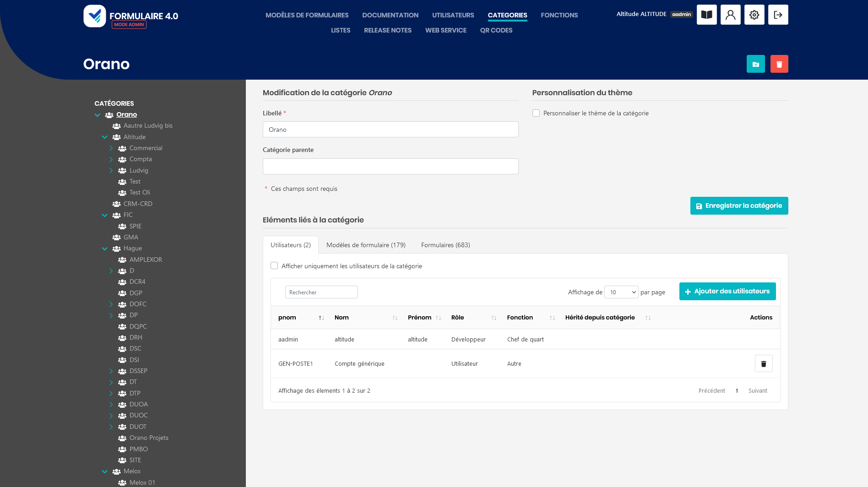The width and height of the screenshot is (868, 487).
Task: Delete GEN-POSTE1 user with trash icon
Action: [763, 364]
